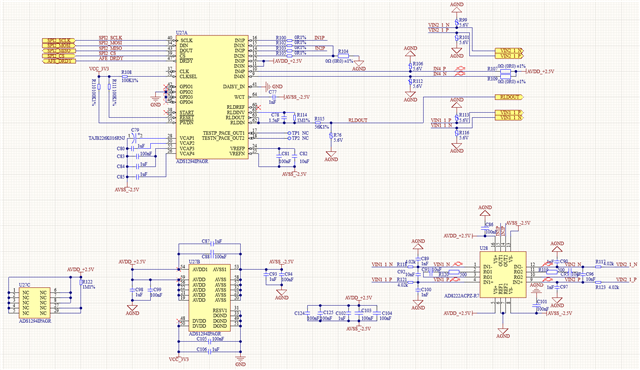Select component R101 below R99
Viewport: 640px width, 370px height.
click(457, 38)
